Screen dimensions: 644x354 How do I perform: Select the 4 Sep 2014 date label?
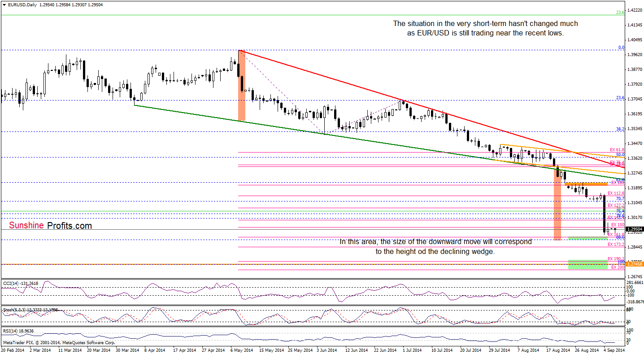[x=614, y=350]
